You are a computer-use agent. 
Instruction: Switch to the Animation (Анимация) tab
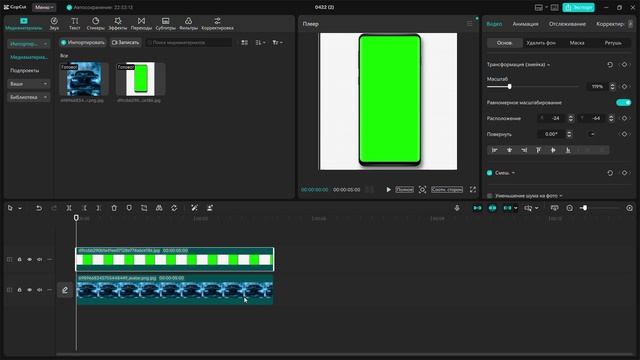click(x=525, y=24)
